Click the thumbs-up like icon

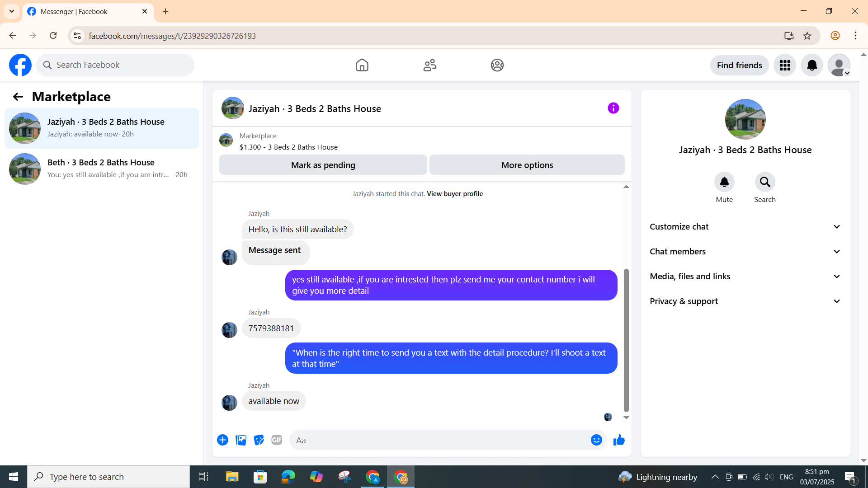click(619, 440)
